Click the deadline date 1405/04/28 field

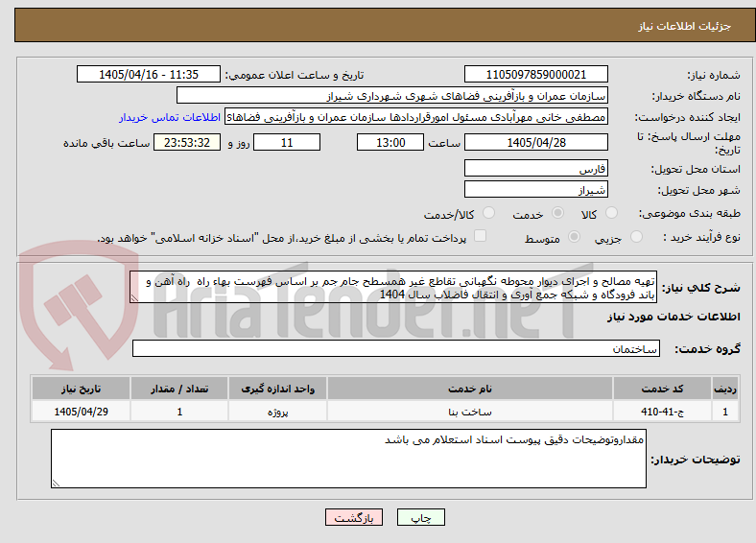[535, 142]
